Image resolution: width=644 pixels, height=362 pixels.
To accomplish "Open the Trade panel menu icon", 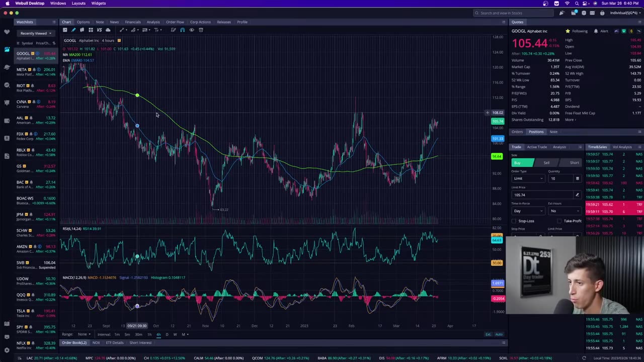I will click(x=580, y=147).
